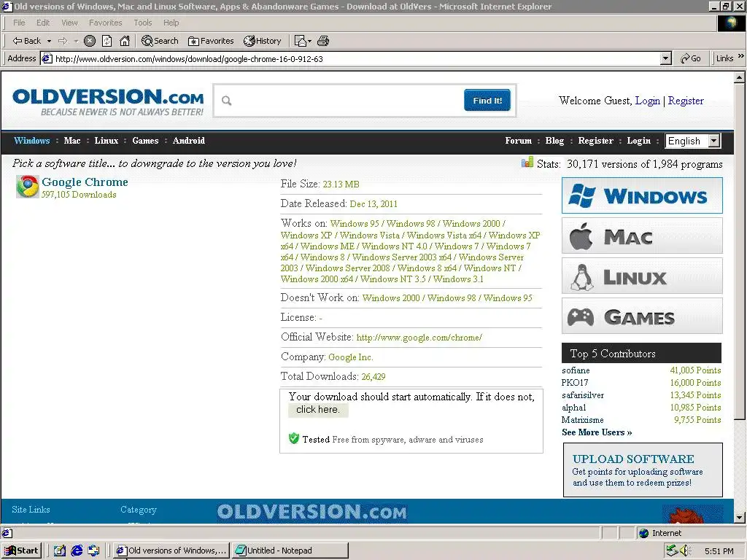747x560 pixels.
Task: Switch to Untitled - Notepad taskbar button
Action: (x=290, y=551)
